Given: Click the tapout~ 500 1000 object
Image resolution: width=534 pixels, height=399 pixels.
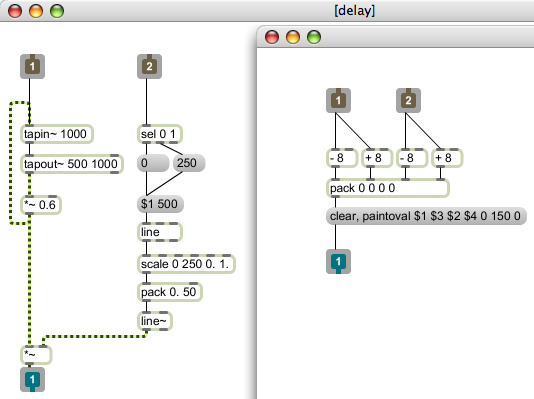Looking at the screenshot, I should 72,164.
